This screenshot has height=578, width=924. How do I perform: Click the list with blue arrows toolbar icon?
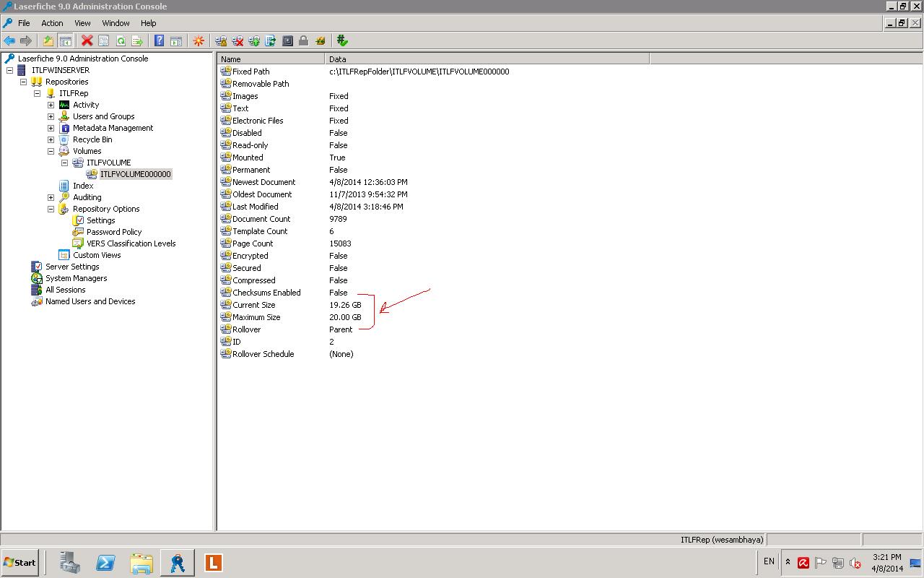click(x=271, y=41)
